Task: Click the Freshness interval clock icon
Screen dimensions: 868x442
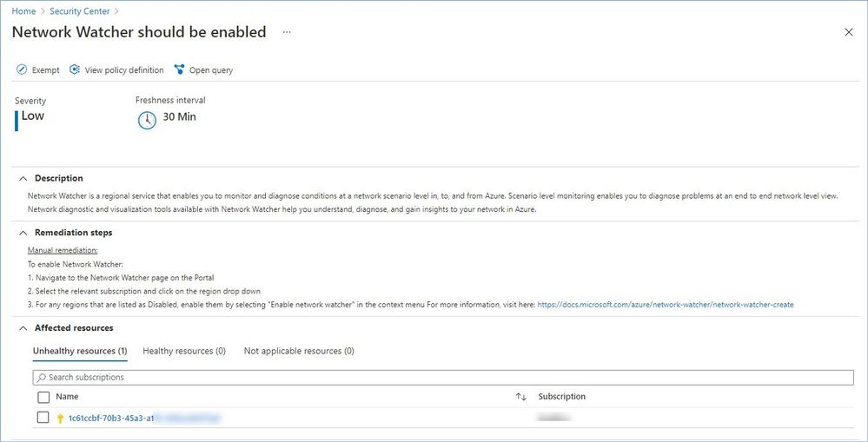Action: pyautogui.click(x=147, y=120)
